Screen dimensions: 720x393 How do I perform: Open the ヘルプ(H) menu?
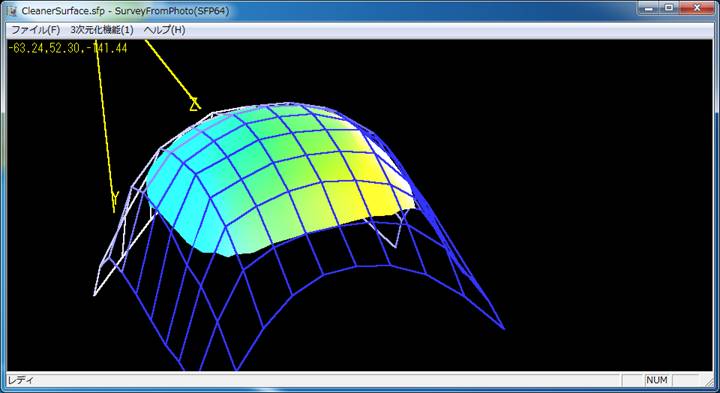point(164,30)
